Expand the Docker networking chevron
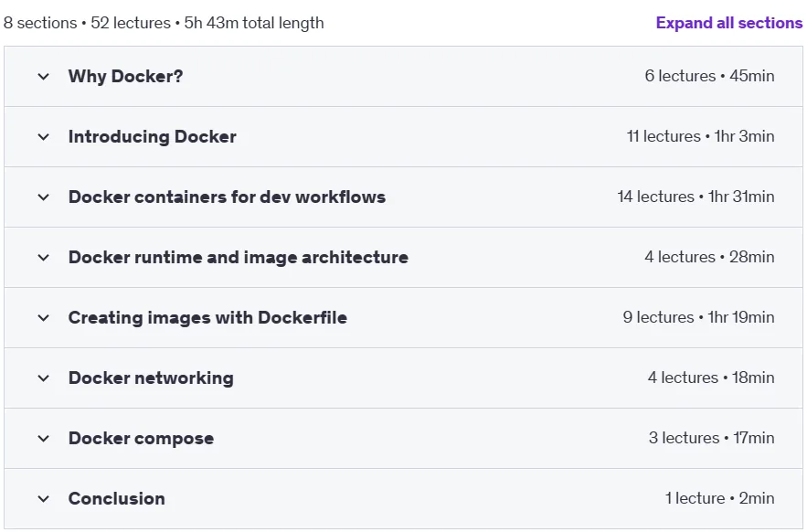Screen dimensions: 807x532 (44, 378)
